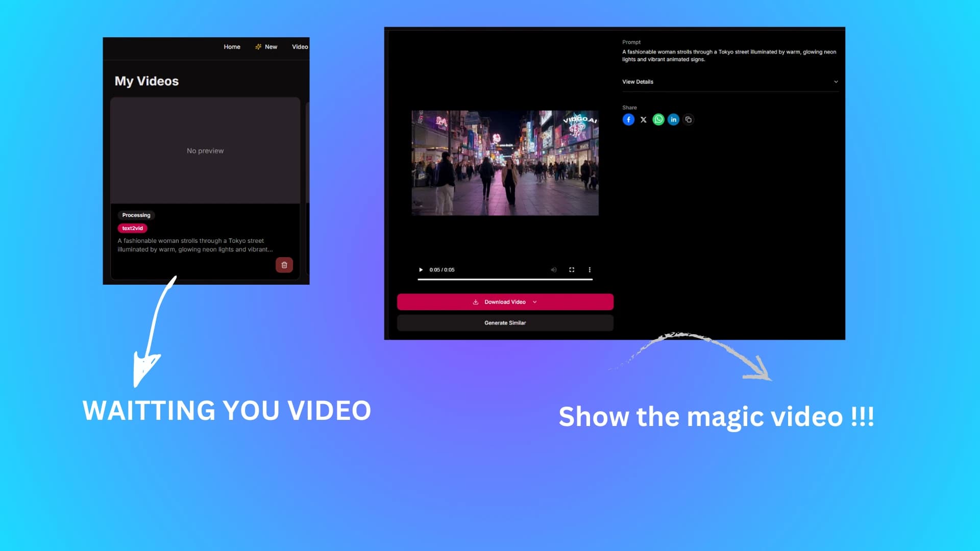Navigate to the Video tab

300,46
